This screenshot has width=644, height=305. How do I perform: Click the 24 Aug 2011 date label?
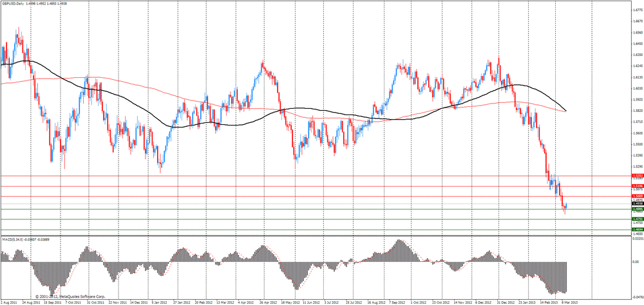[x=30, y=302]
